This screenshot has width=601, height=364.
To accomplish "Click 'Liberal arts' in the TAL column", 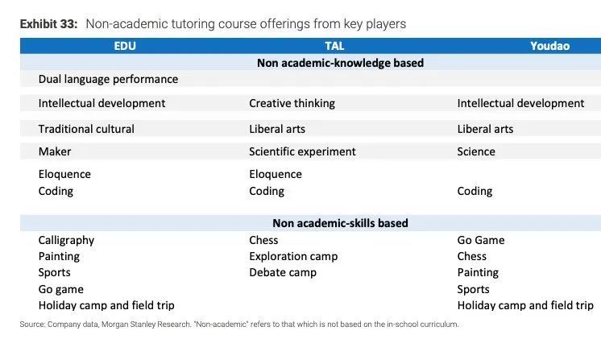I will coord(277,129).
